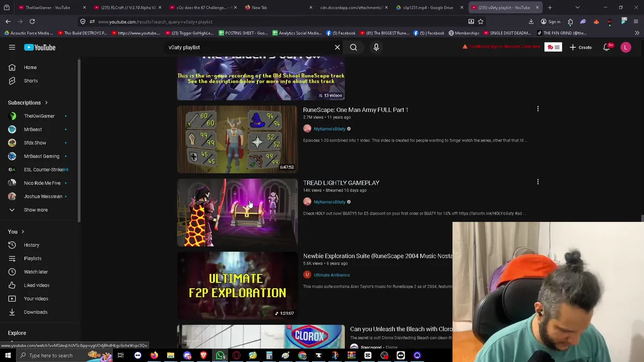
Task: Go back with browser back arrow
Action: [x=8, y=22]
